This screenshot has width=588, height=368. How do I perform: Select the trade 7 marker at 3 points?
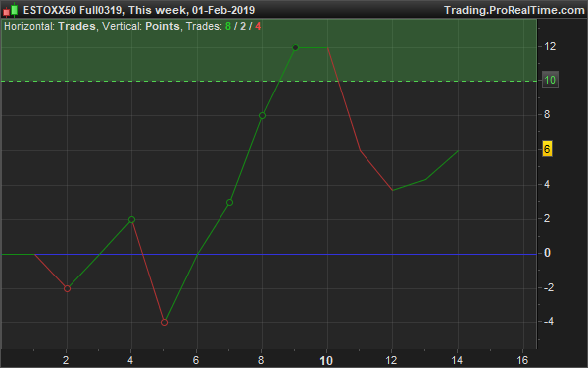(x=229, y=203)
